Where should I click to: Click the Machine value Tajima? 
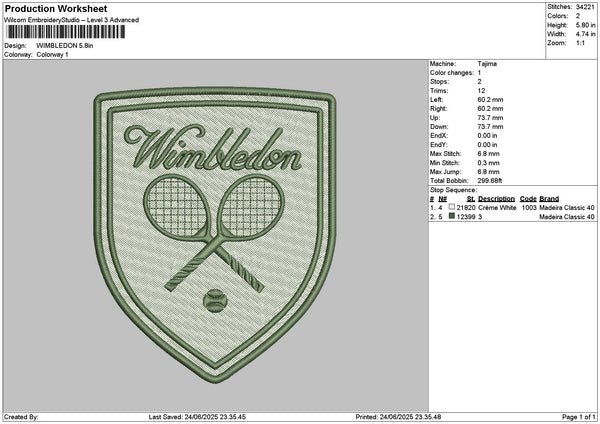click(x=487, y=64)
